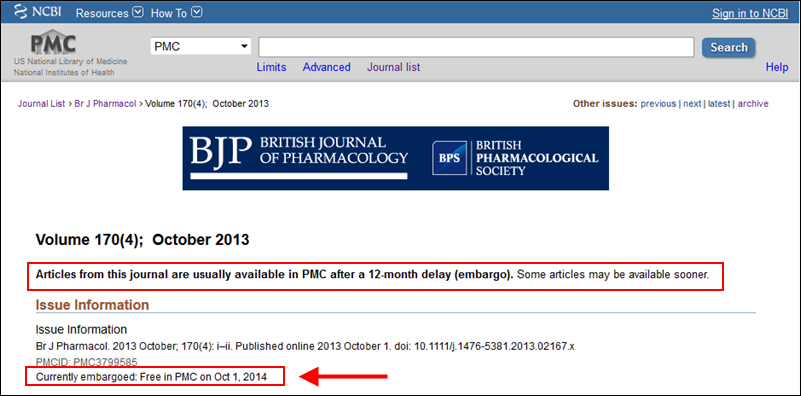Select the Issue Information article title
This screenshot has height=396, width=801.
pos(81,330)
